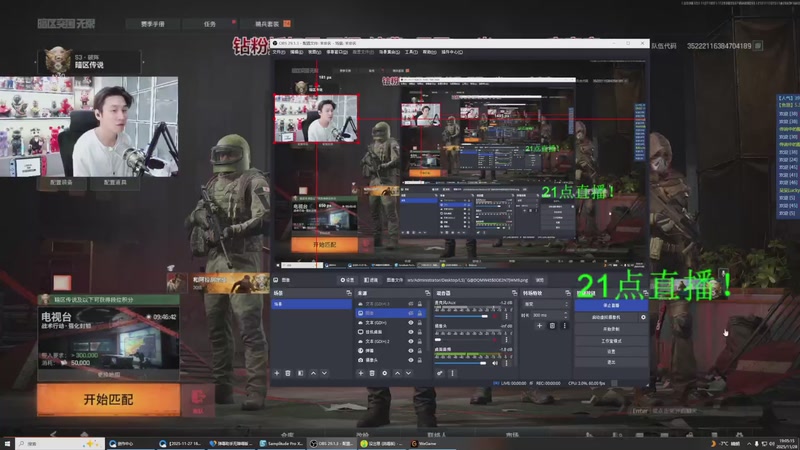Delete selected scene with trash icon
The height and width of the screenshot is (450, 800).
point(288,373)
